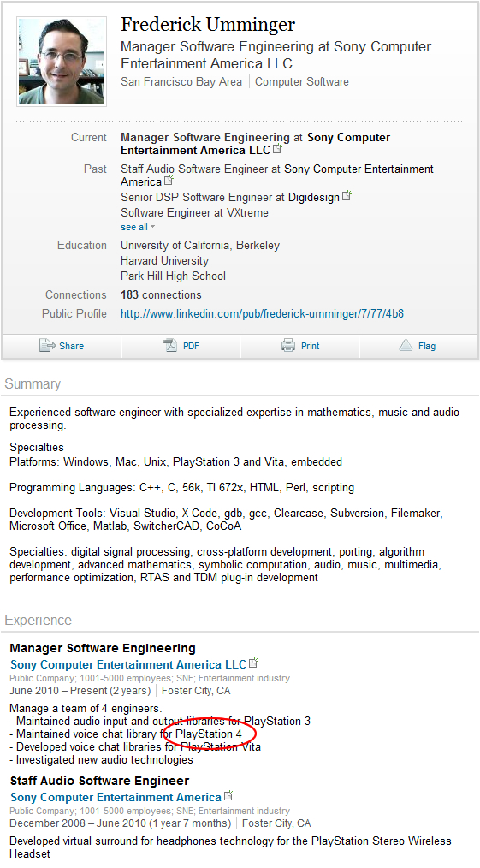Click 'Developed voice chat libraries for PlayStation Vita' line

[x=135, y=746]
